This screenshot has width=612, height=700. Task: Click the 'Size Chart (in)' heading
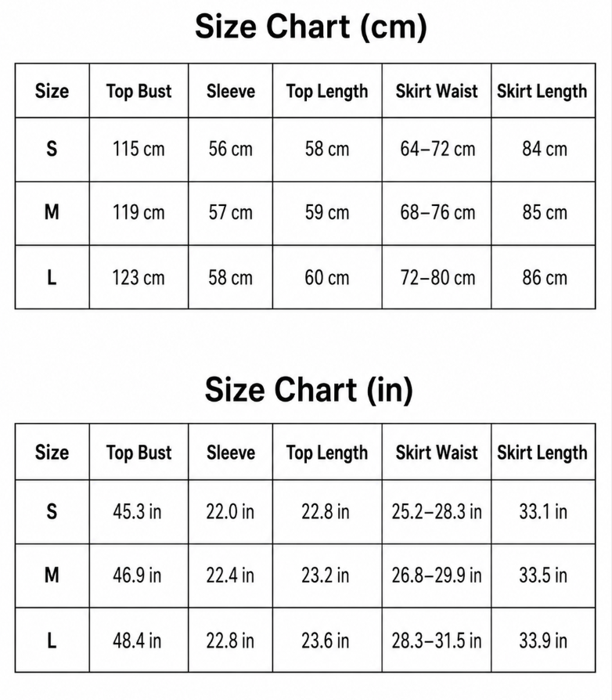tap(308, 390)
